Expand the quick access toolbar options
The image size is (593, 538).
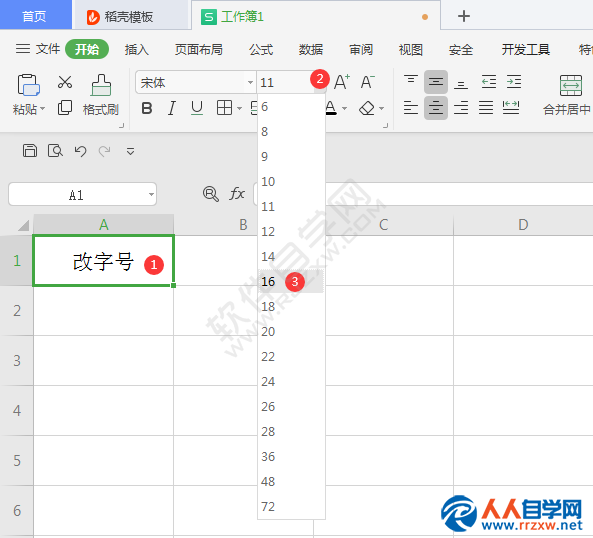[x=130, y=152]
